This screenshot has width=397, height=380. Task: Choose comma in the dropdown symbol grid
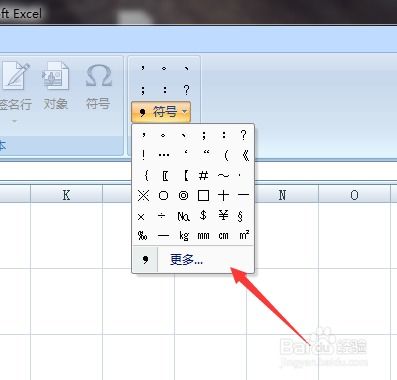click(143, 135)
